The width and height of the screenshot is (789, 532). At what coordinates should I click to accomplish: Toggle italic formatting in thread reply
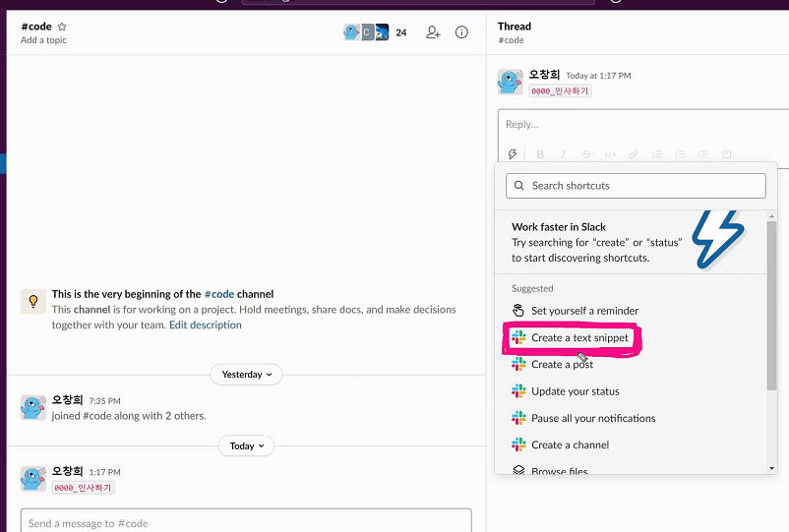point(563,154)
